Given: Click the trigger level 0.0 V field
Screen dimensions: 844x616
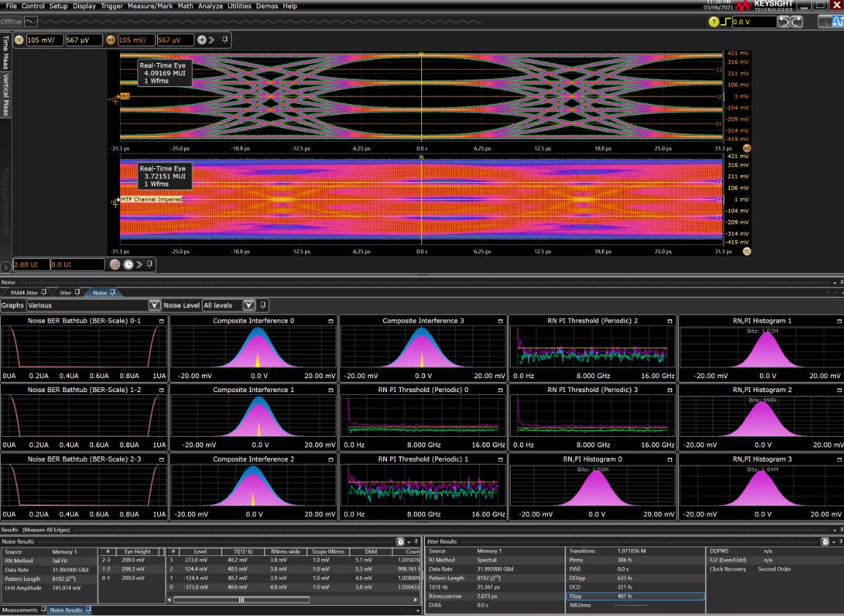Looking at the screenshot, I should click(x=753, y=21).
